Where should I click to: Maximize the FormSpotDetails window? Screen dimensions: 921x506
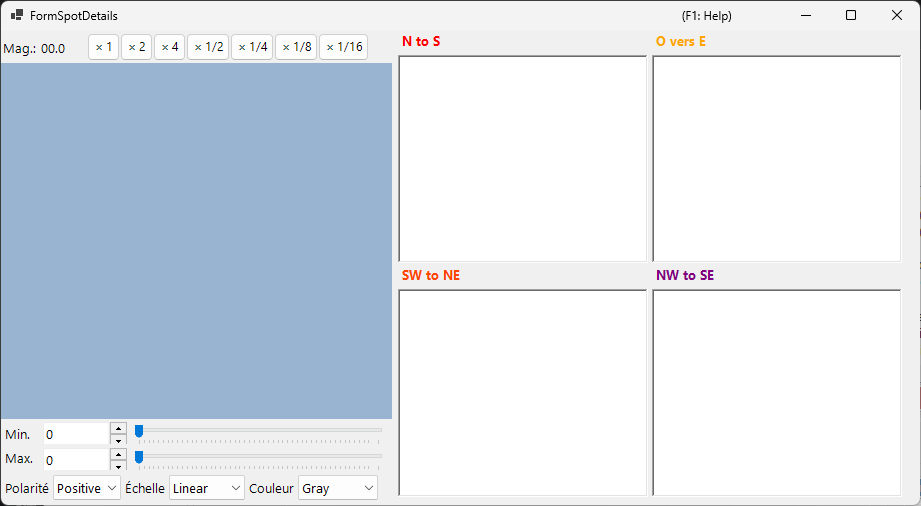click(851, 15)
